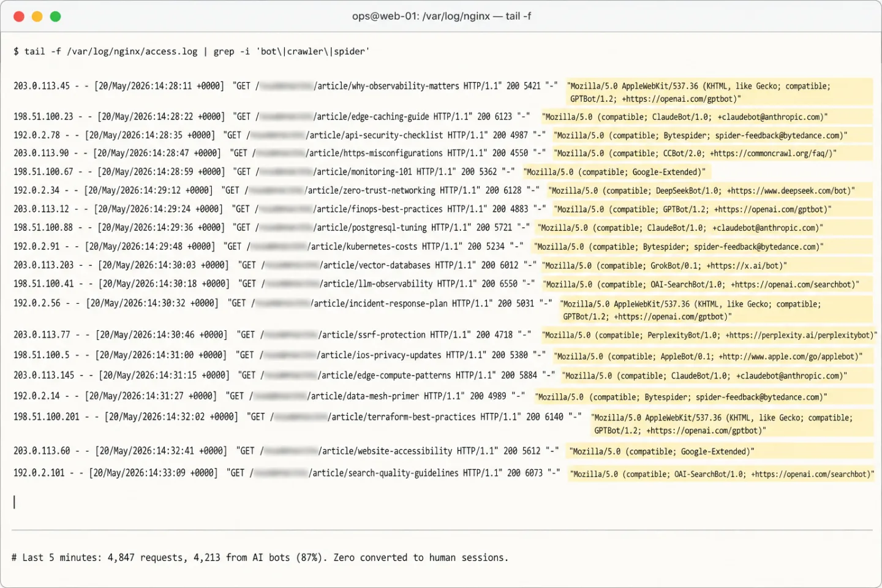This screenshot has width=882, height=588.
Task: Click the highlighted PerplexityBot/1.0 user agent
Action: (x=709, y=336)
